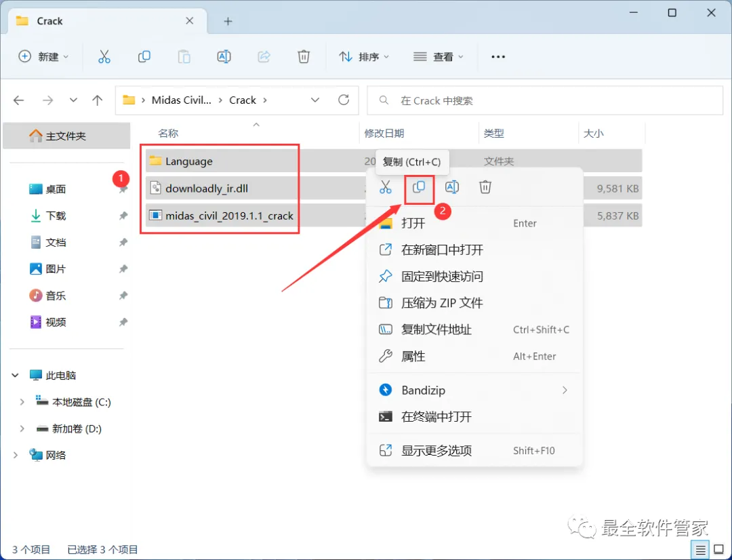Choose 压缩为 ZIP 文件 in the context menu
This screenshot has height=560, width=732.
click(x=474, y=303)
